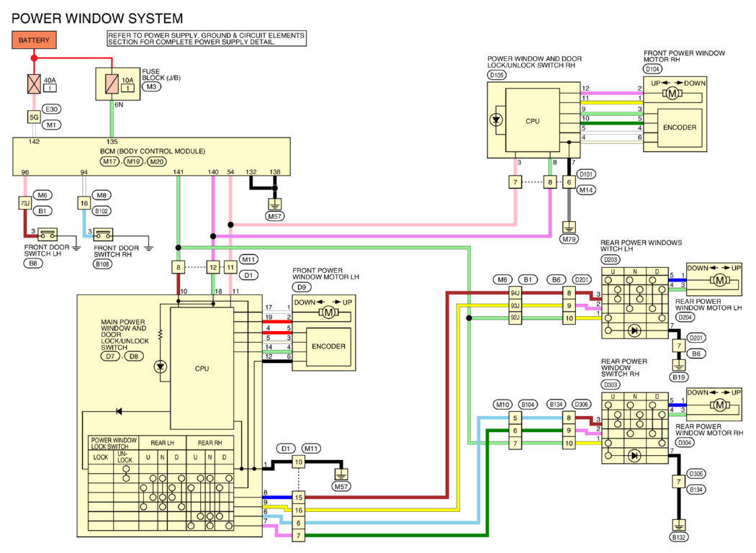The width and height of the screenshot is (756, 553).
Task: Click the FUSE BLOCK (J/B) label
Action: pyautogui.click(x=161, y=75)
